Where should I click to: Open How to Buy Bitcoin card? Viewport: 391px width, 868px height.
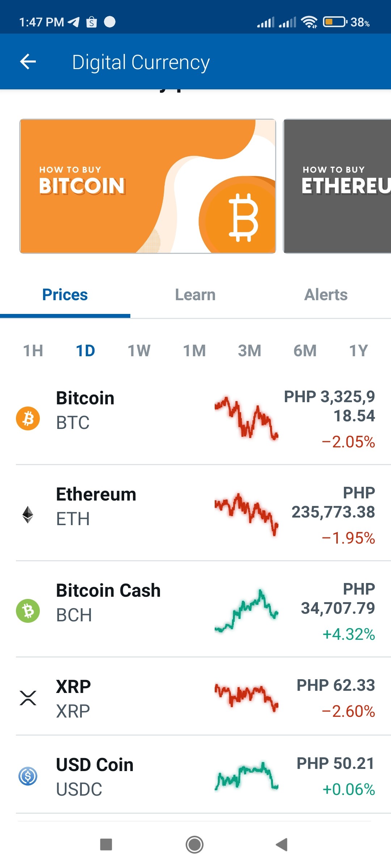coord(148,186)
